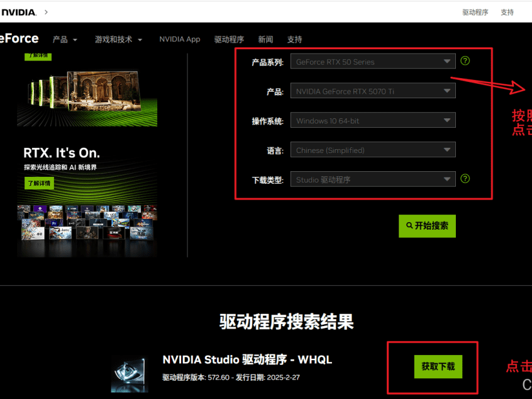The image size is (532, 399).
Task: Click the 获取下载 button
Action: click(438, 366)
